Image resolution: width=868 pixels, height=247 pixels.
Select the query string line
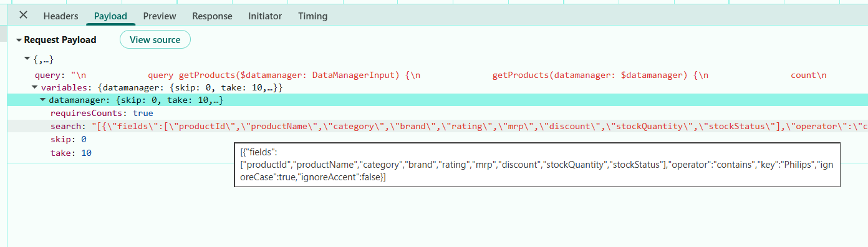(x=438, y=75)
